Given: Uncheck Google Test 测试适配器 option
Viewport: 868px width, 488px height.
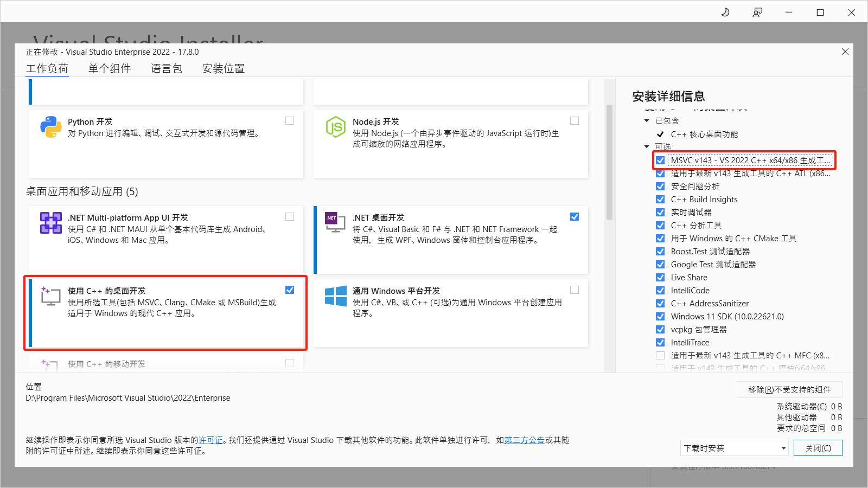Looking at the screenshot, I should pyautogui.click(x=660, y=265).
